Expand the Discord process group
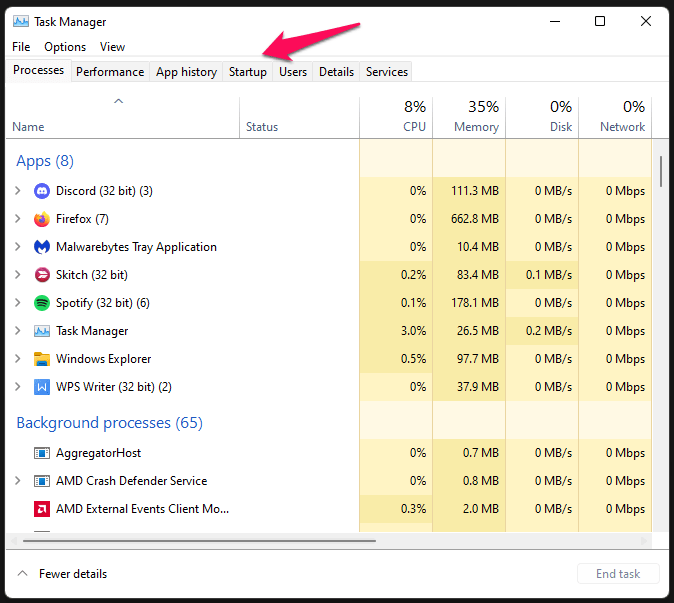Screen dimensions: 674x603 [x=17, y=191]
